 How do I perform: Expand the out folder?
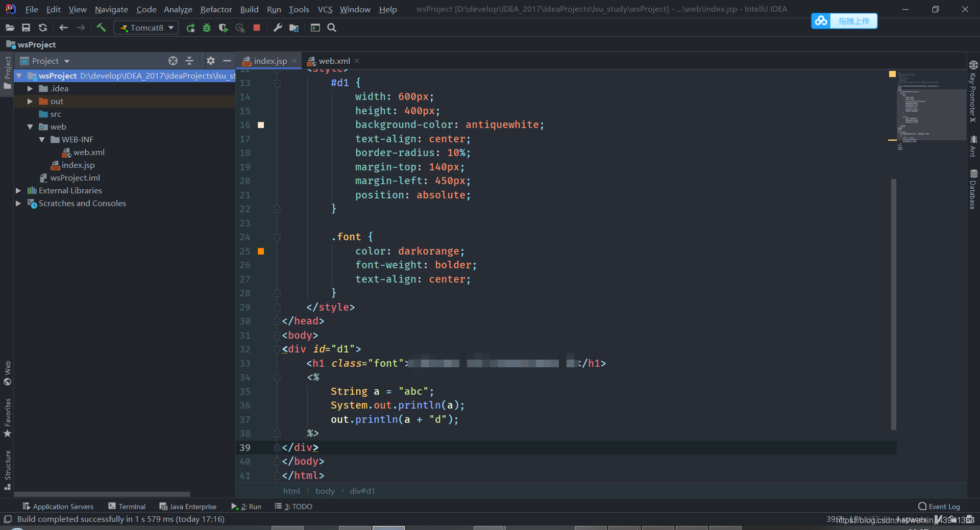pos(30,101)
